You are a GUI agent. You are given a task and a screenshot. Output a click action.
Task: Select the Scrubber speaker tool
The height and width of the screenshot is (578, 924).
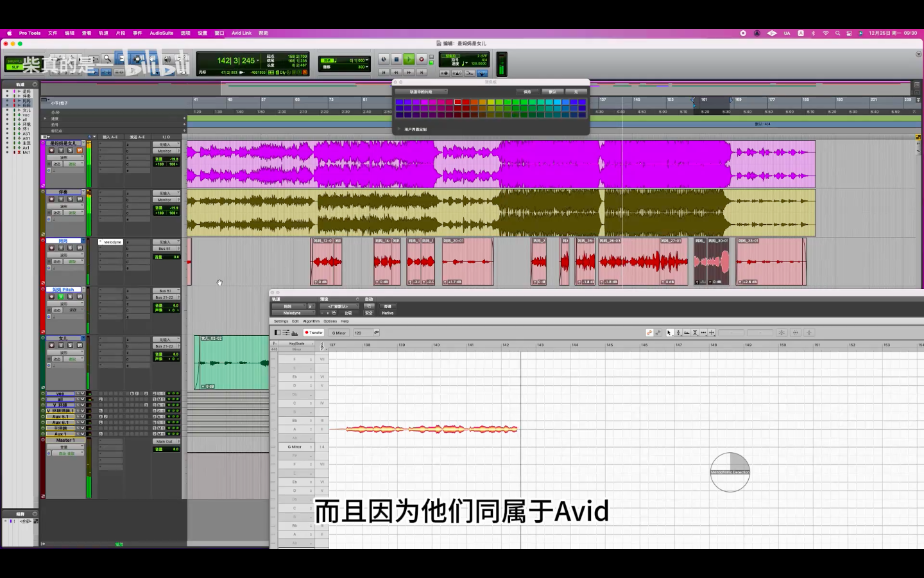pyautogui.click(x=167, y=58)
